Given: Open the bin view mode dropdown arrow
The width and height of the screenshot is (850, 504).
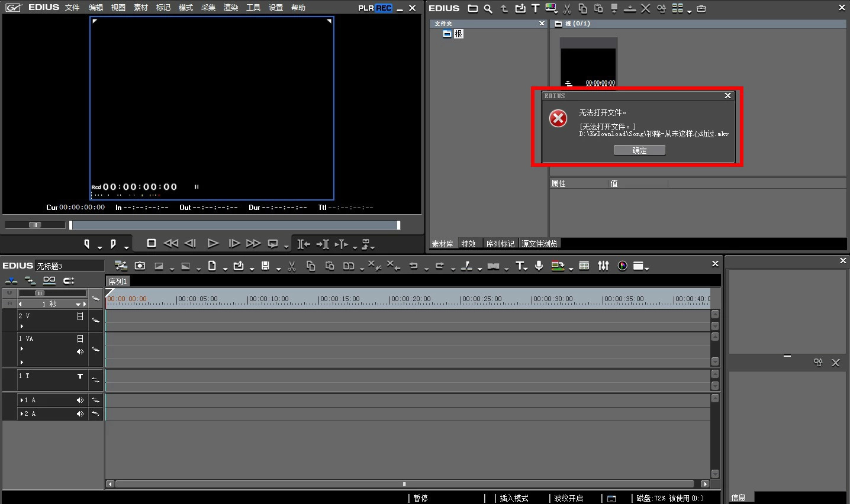Looking at the screenshot, I should (690, 11).
